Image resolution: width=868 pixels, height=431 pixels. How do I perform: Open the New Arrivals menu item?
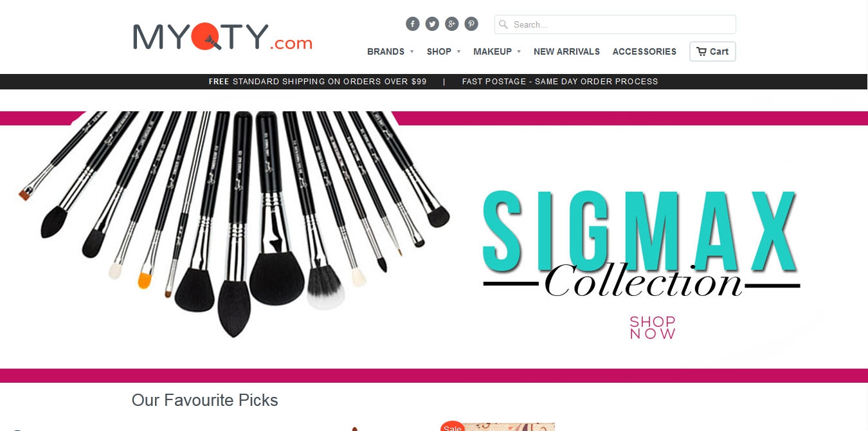coord(566,51)
